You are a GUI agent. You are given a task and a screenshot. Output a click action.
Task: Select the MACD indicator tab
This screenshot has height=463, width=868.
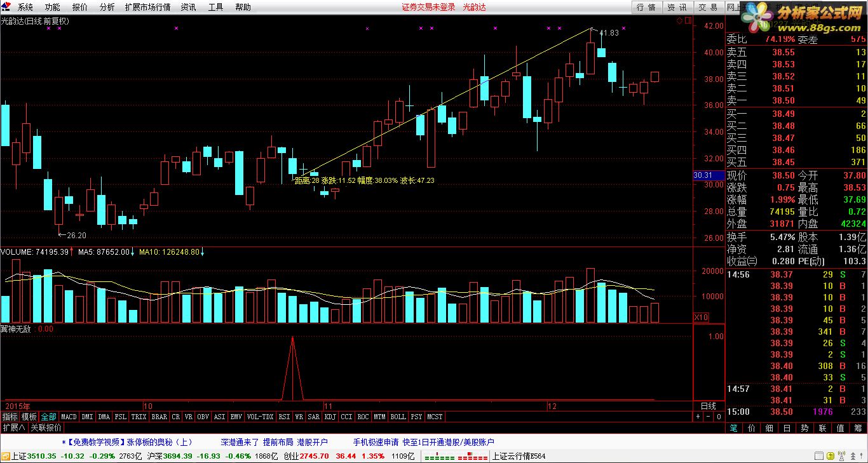(x=69, y=417)
